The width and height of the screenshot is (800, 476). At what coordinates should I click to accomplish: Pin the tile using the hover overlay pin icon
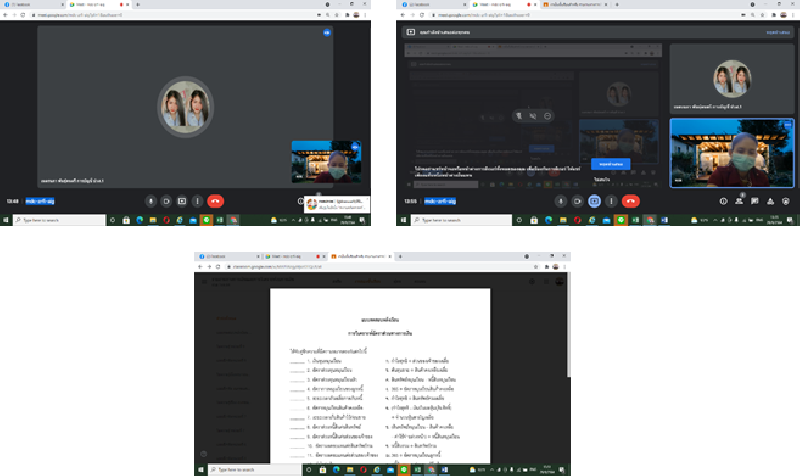pos(521,116)
